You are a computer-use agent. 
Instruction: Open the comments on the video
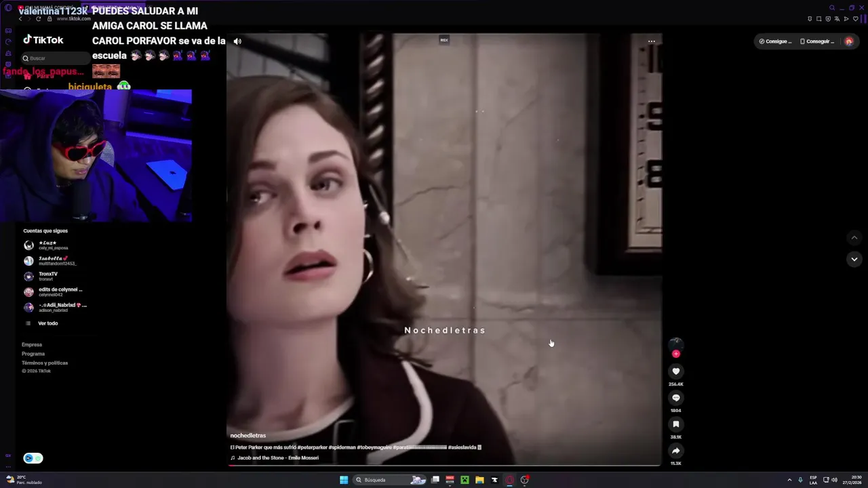tap(675, 398)
